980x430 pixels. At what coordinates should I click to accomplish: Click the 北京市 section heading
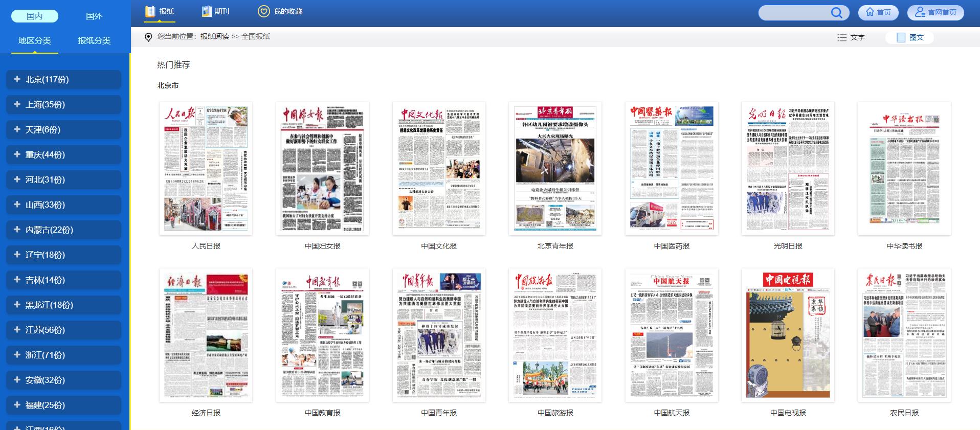(x=168, y=85)
